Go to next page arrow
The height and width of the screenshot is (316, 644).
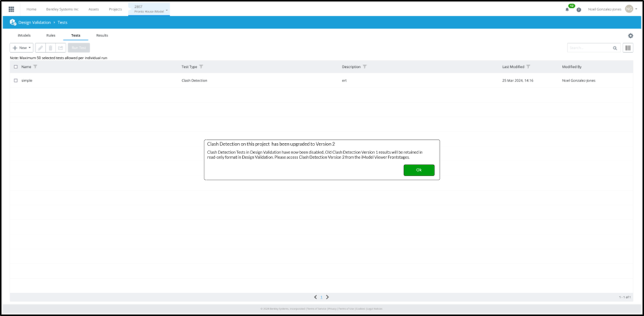pyautogui.click(x=328, y=296)
